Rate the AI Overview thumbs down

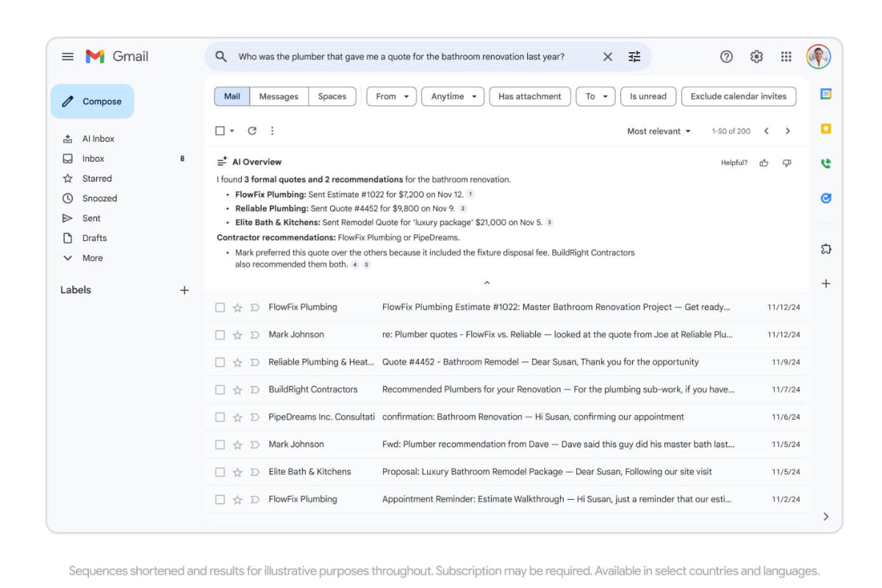786,162
